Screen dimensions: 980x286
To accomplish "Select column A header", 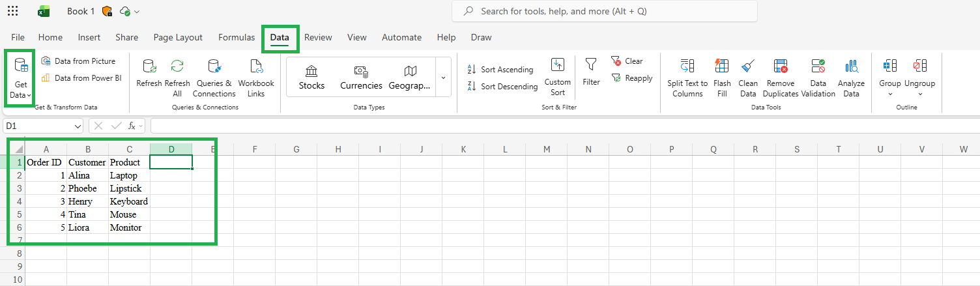I will click(46, 149).
